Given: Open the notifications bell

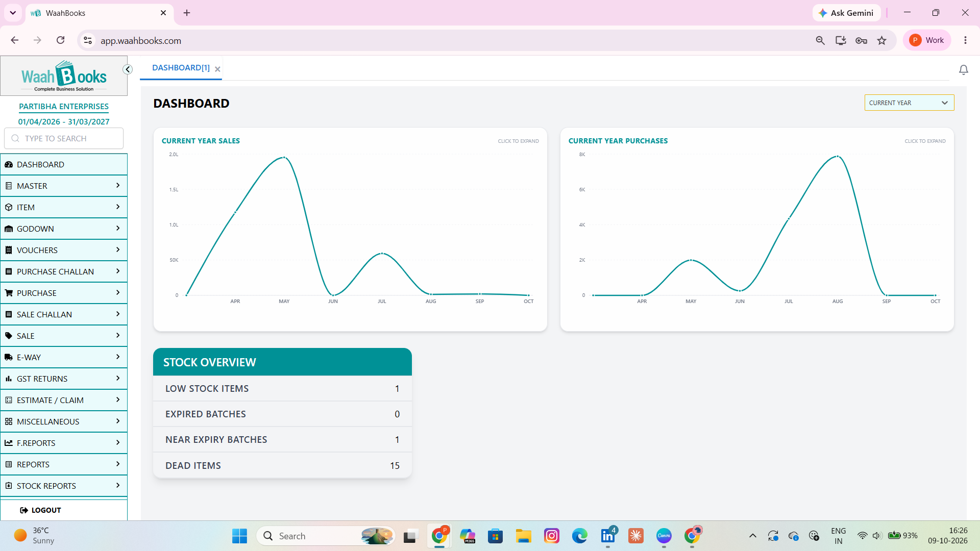Looking at the screenshot, I should 963,70.
